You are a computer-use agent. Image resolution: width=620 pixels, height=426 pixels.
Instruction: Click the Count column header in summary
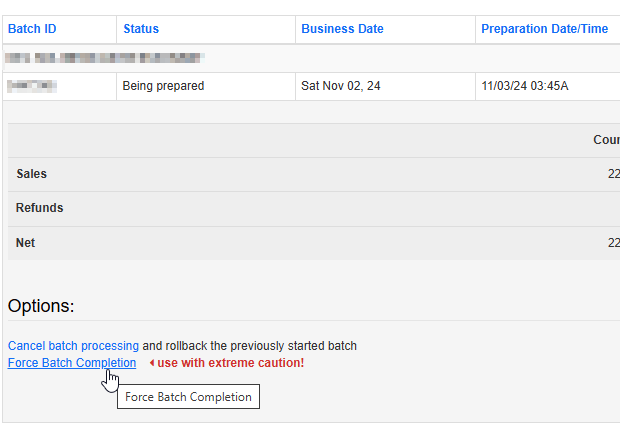pyautogui.click(x=606, y=140)
